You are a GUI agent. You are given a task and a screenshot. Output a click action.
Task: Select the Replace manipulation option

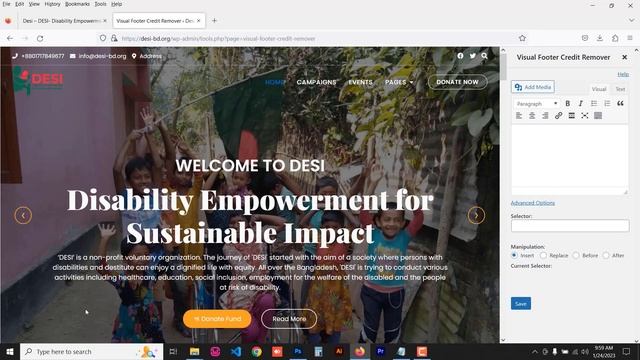[543, 255]
